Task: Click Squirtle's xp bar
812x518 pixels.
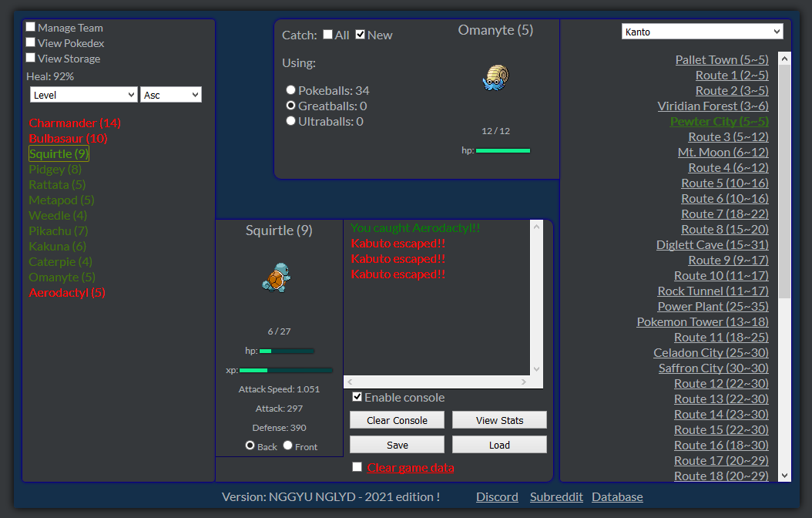Action: point(286,370)
